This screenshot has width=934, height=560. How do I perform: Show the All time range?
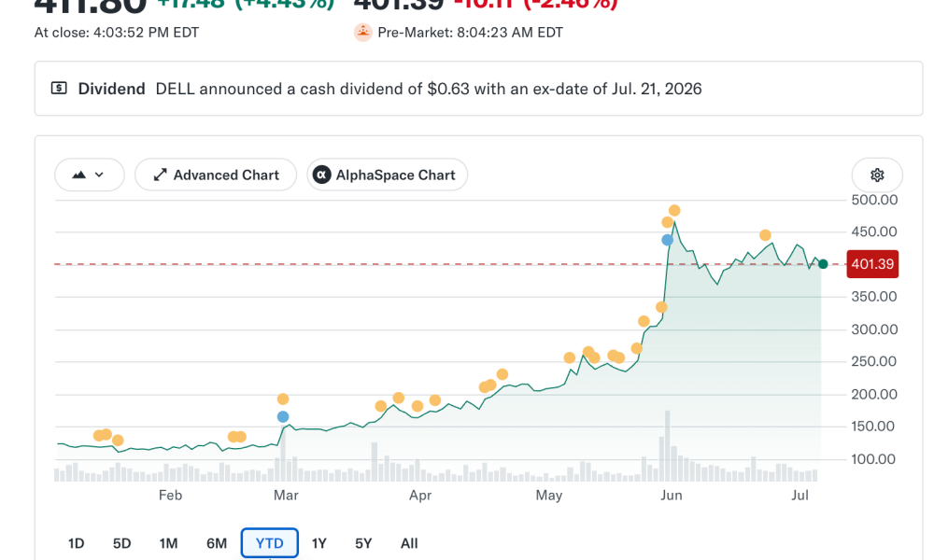click(409, 543)
